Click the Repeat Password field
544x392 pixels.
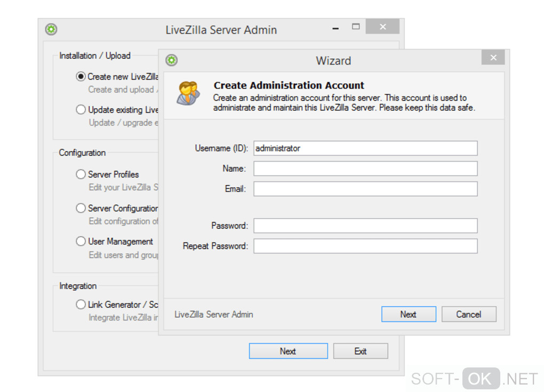tap(365, 246)
